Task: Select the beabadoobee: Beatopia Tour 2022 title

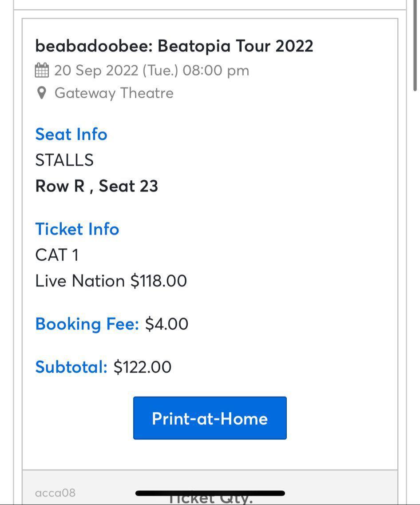Action: tap(174, 45)
